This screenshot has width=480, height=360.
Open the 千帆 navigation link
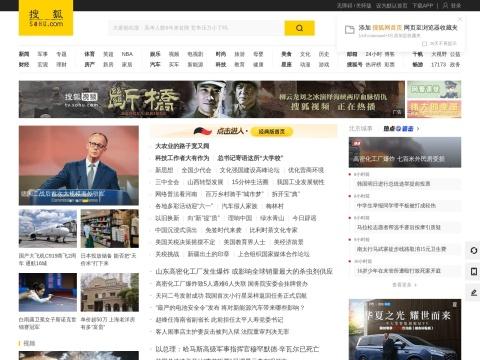tap(418, 54)
